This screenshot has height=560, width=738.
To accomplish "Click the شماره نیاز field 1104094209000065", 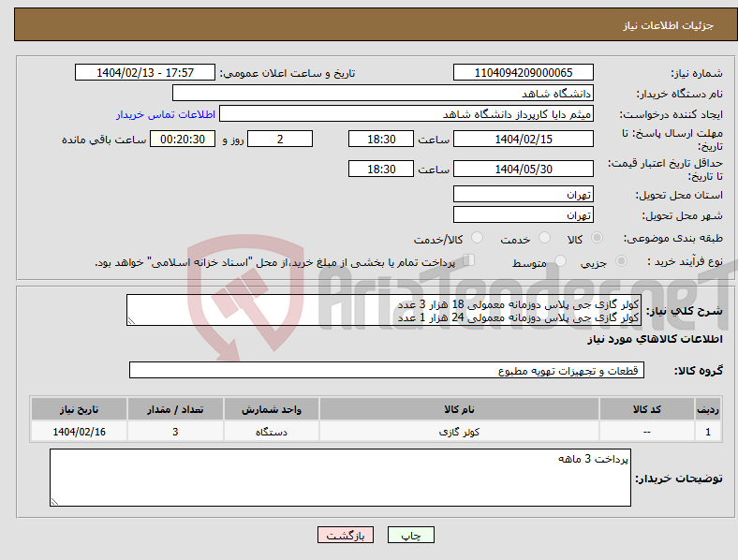I will pyautogui.click(x=524, y=72).
